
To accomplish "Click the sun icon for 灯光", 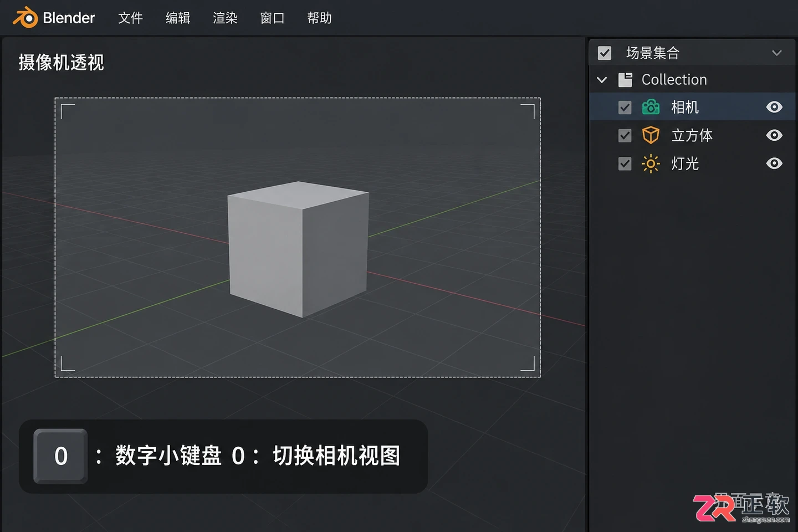I will coord(651,163).
